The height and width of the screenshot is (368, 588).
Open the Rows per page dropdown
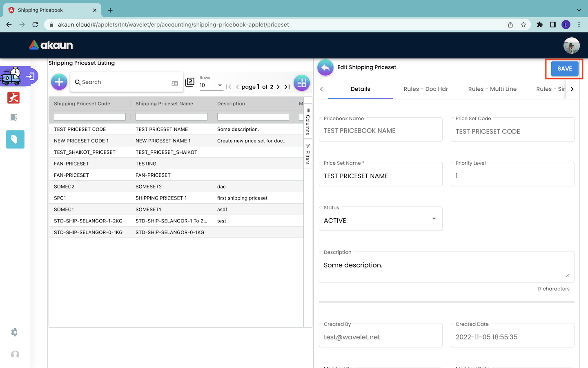(211, 85)
